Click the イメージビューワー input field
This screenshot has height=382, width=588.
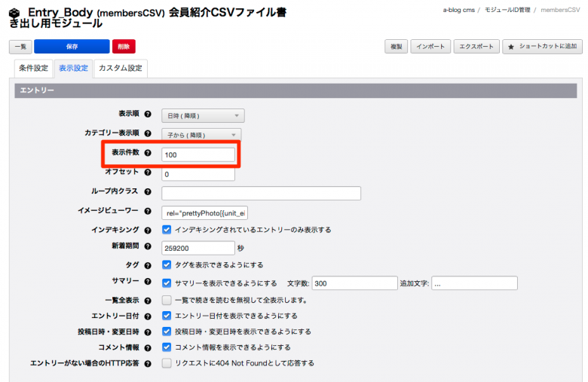click(x=205, y=213)
